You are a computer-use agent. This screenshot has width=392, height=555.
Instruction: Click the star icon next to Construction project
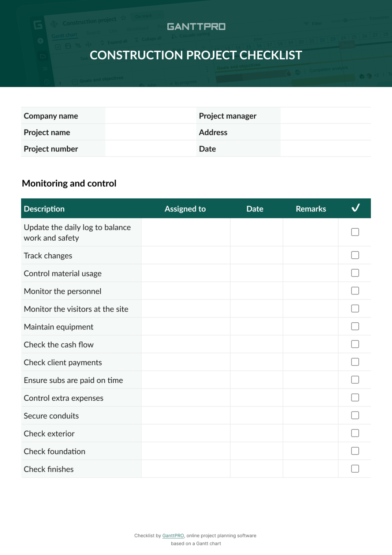pyautogui.click(x=123, y=18)
